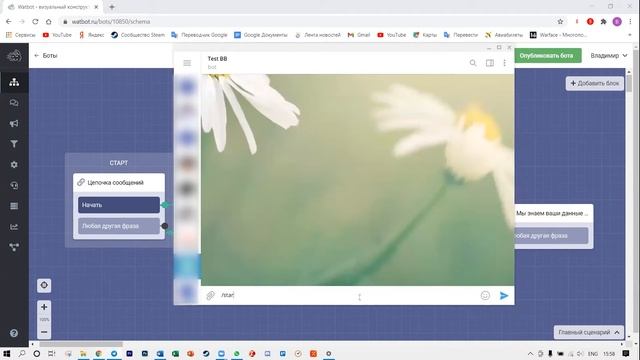Open the funnel filter sidebar icon
Image resolution: width=640 pixels, height=360 pixels.
[x=14, y=144]
